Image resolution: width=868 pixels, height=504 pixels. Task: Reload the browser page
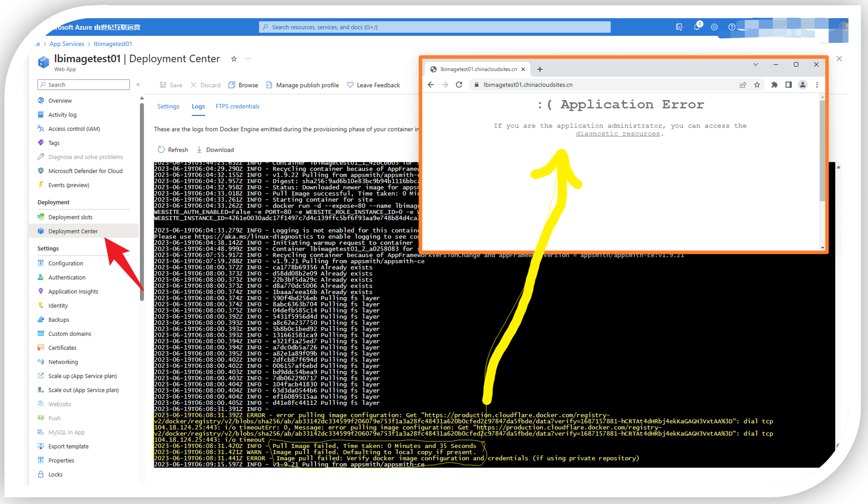(x=459, y=84)
